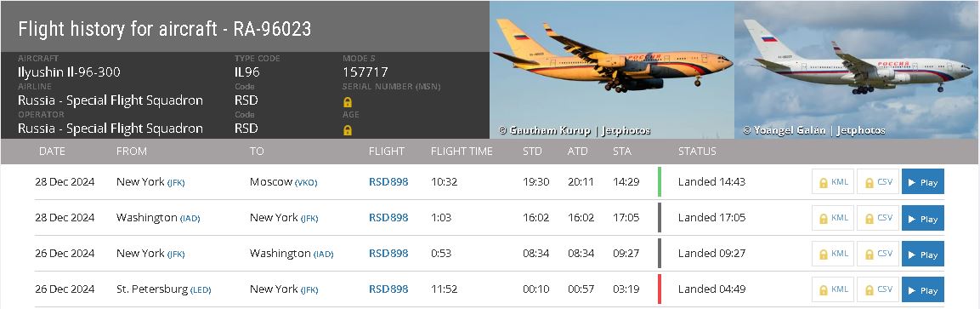Play the St. Petersburg to New York flight
This screenshot has height=309, width=980.
(922, 289)
